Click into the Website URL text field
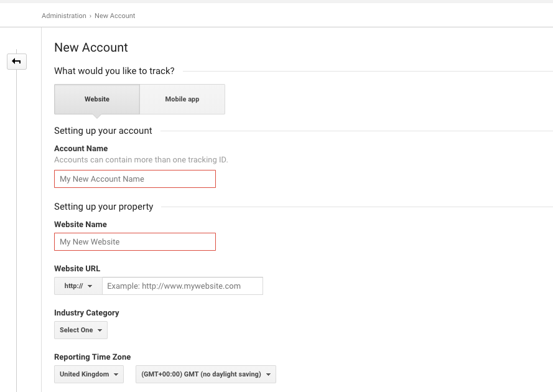 182,286
